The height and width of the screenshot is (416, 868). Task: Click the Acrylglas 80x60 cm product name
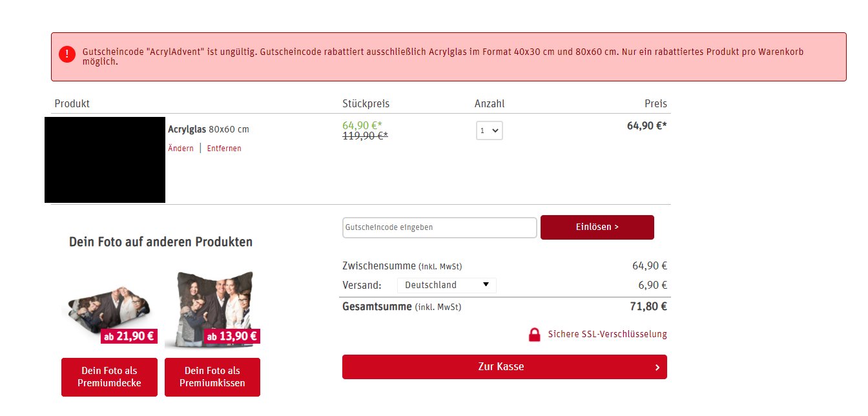click(208, 129)
